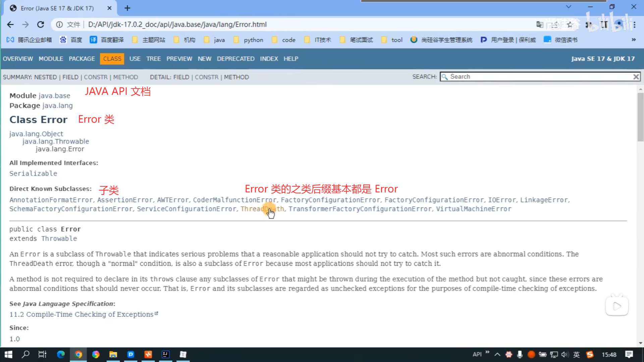The image size is (644, 362).
Task: Open the DEPRECATED navigation tab
Action: coord(235,59)
